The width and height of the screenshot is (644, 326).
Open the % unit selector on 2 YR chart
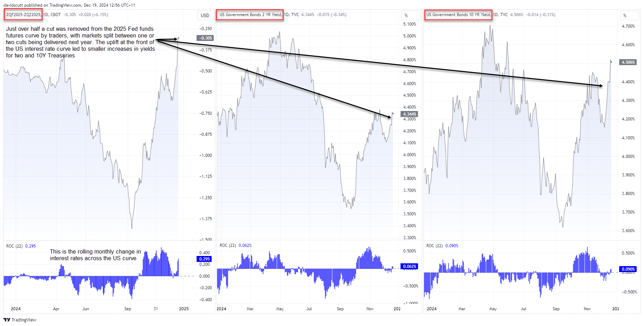click(x=410, y=15)
